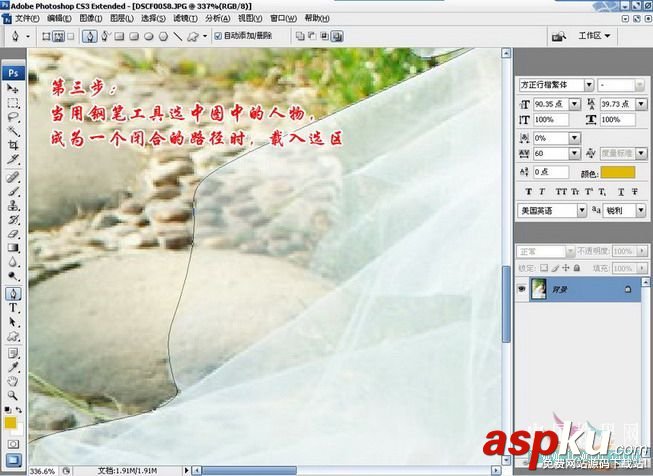The width and height of the screenshot is (653, 476).
Task: Open 帮助(H) menu
Action: 317,18
